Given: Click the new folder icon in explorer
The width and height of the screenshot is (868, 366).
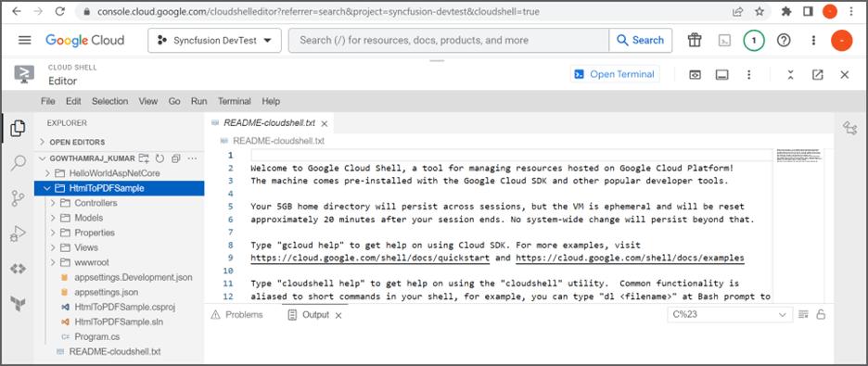Looking at the screenshot, I should click(x=144, y=158).
